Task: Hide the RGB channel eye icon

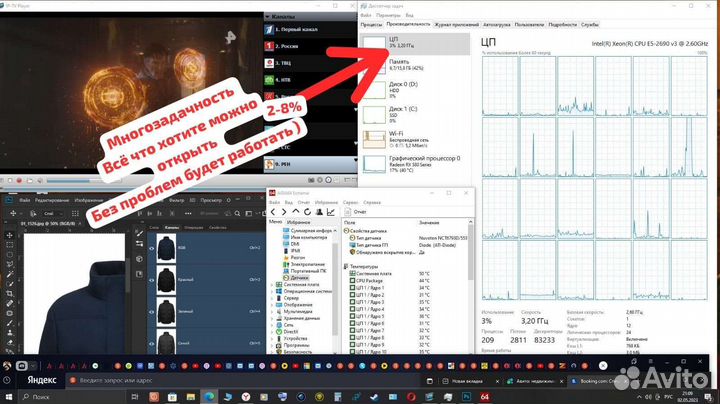Action: point(152,248)
